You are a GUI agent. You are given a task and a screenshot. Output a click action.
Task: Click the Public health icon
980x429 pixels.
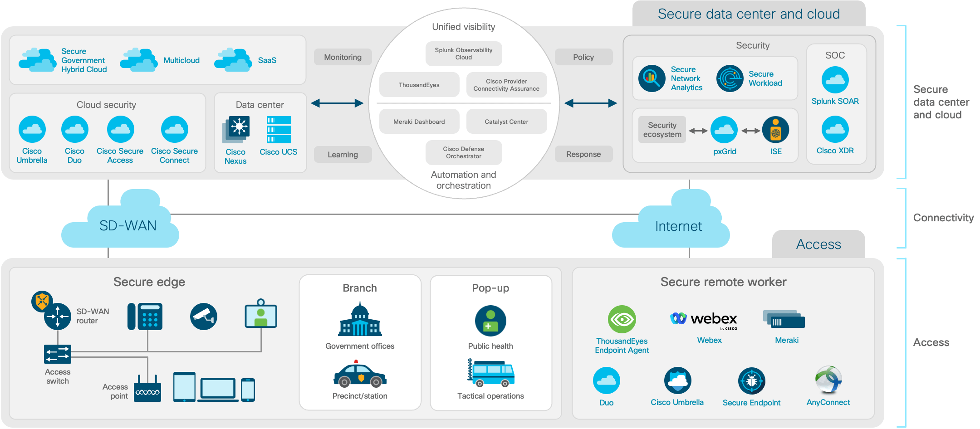point(490,321)
